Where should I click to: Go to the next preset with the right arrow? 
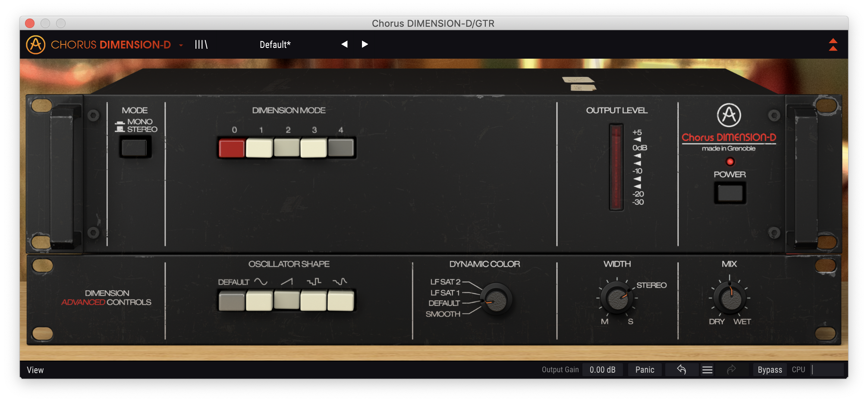point(365,44)
